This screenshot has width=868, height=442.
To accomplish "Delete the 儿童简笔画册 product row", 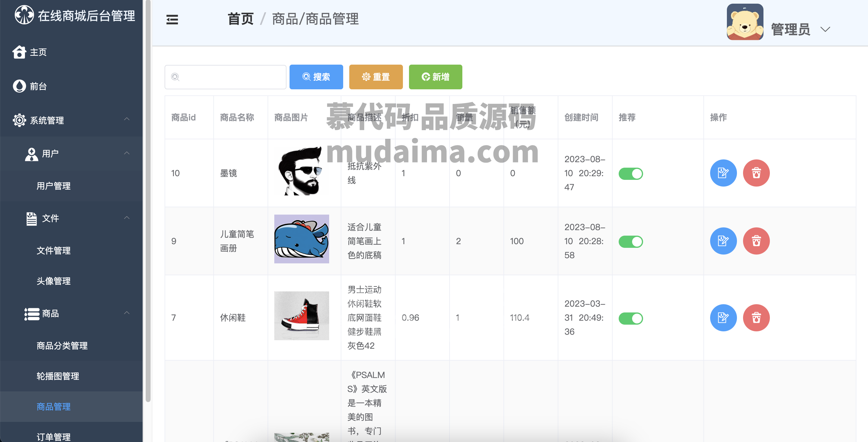I will [756, 241].
